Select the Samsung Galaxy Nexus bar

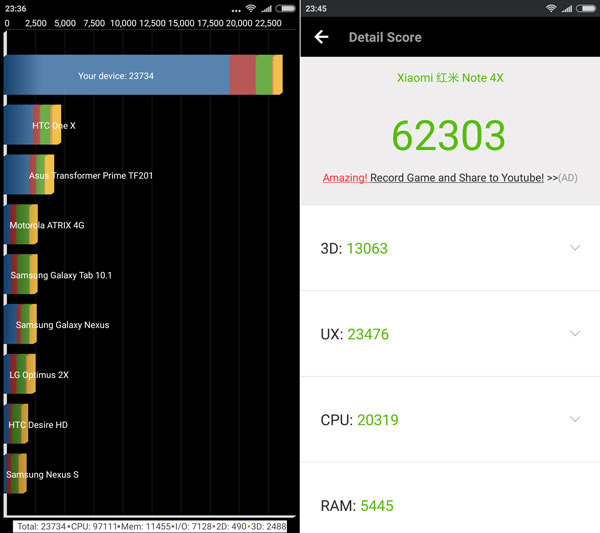tap(20, 324)
